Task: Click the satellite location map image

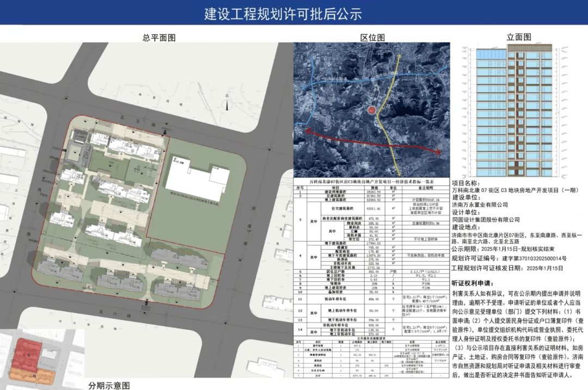Action: (x=372, y=110)
